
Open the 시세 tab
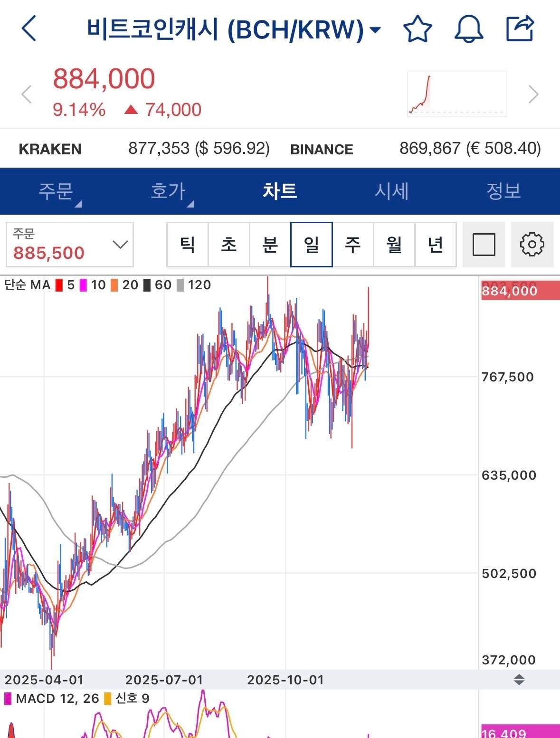click(x=391, y=191)
